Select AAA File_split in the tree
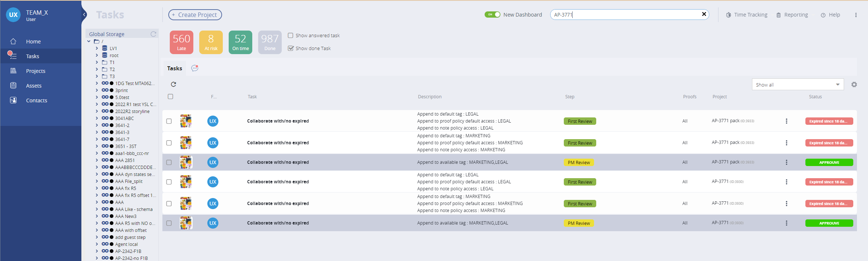 tap(129, 181)
